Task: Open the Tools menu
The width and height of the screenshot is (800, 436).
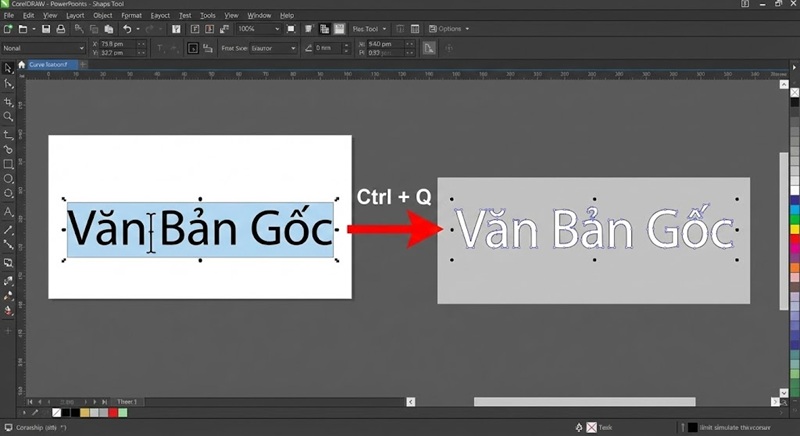Action: click(x=208, y=15)
